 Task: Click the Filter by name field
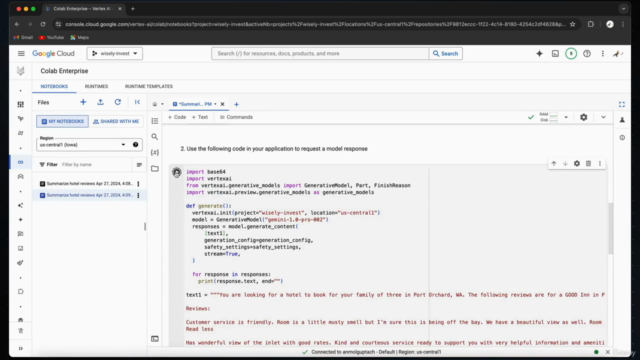pyautogui.click(x=96, y=164)
